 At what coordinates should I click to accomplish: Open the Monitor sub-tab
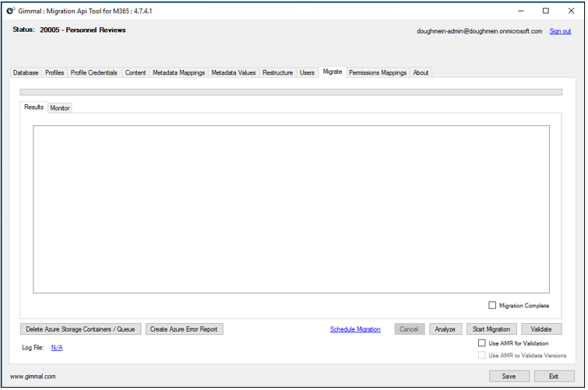[60, 108]
